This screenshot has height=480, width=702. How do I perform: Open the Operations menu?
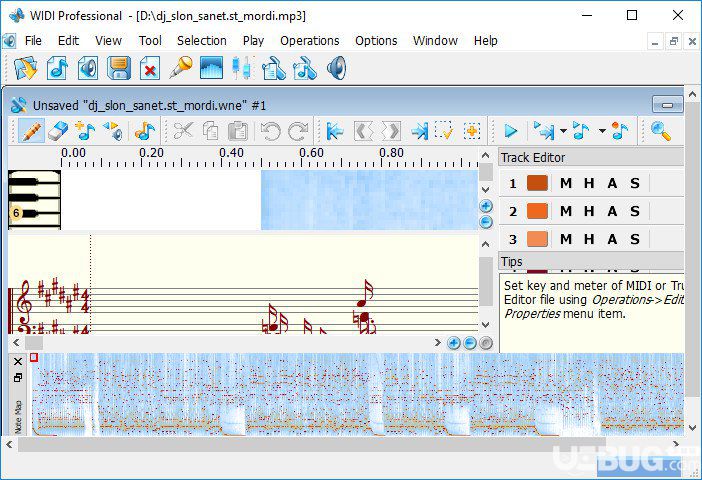310,41
